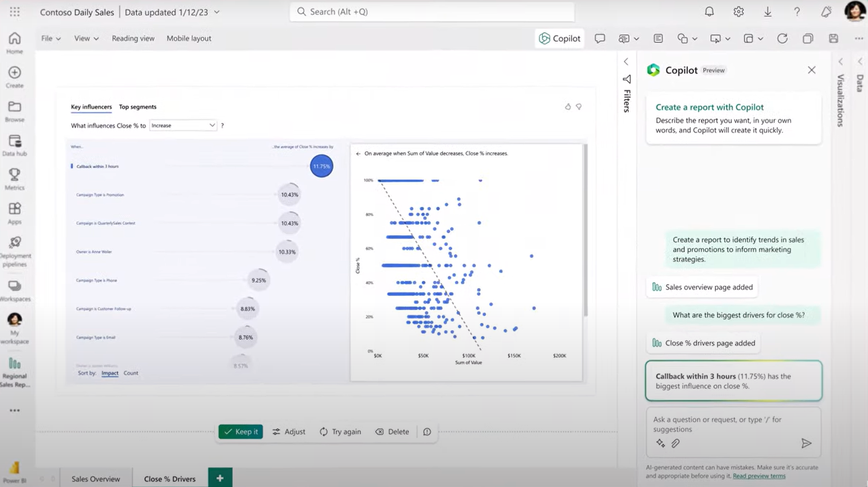Image resolution: width=868 pixels, height=487 pixels.
Task: Click the text box icon in toolbar
Action: [658, 38]
